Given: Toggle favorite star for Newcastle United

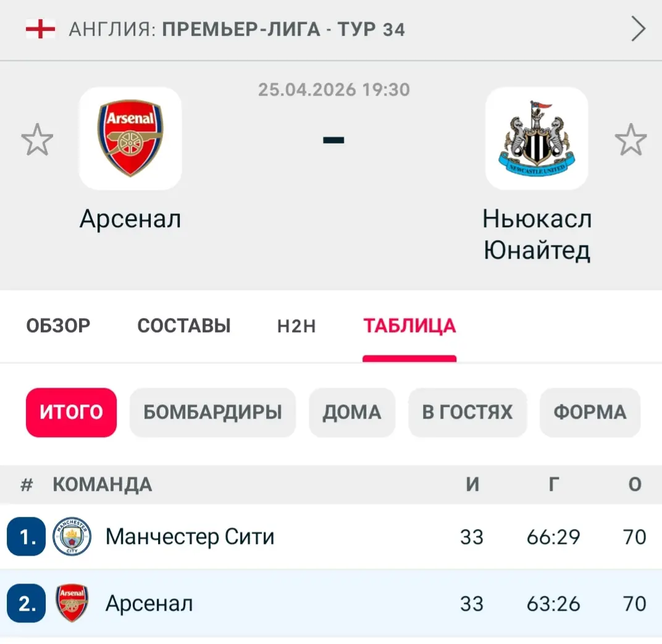Looking at the screenshot, I should [631, 140].
